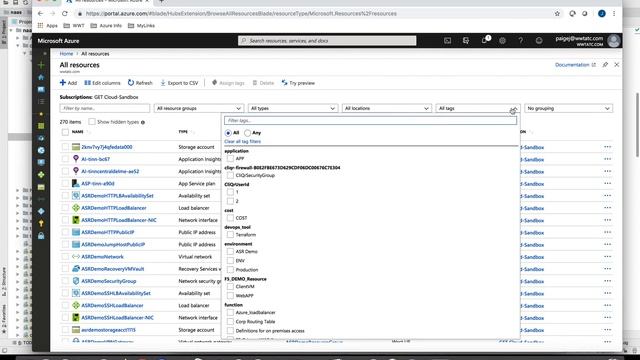Open All locations dropdown

[x=386, y=108]
